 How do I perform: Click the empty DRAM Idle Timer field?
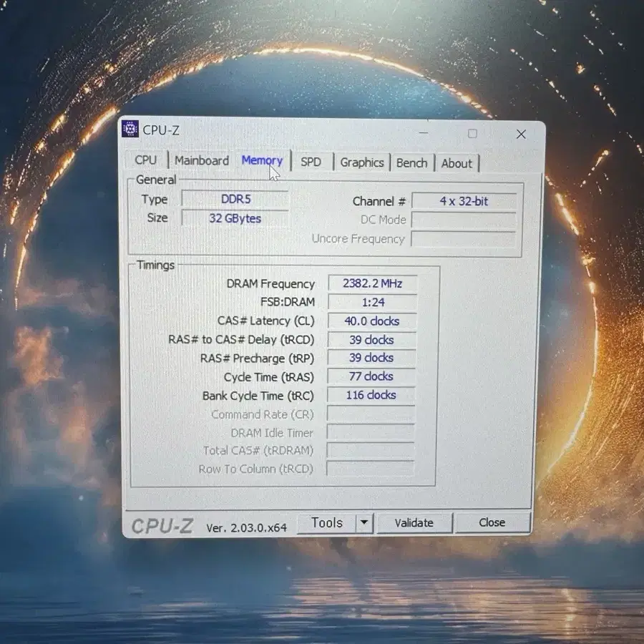point(371,432)
